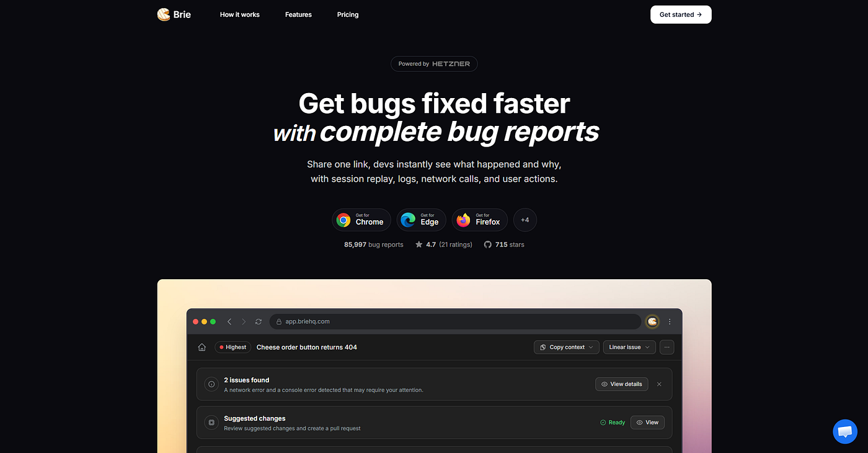Dismiss the 2 issues found banner

click(x=659, y=384)
